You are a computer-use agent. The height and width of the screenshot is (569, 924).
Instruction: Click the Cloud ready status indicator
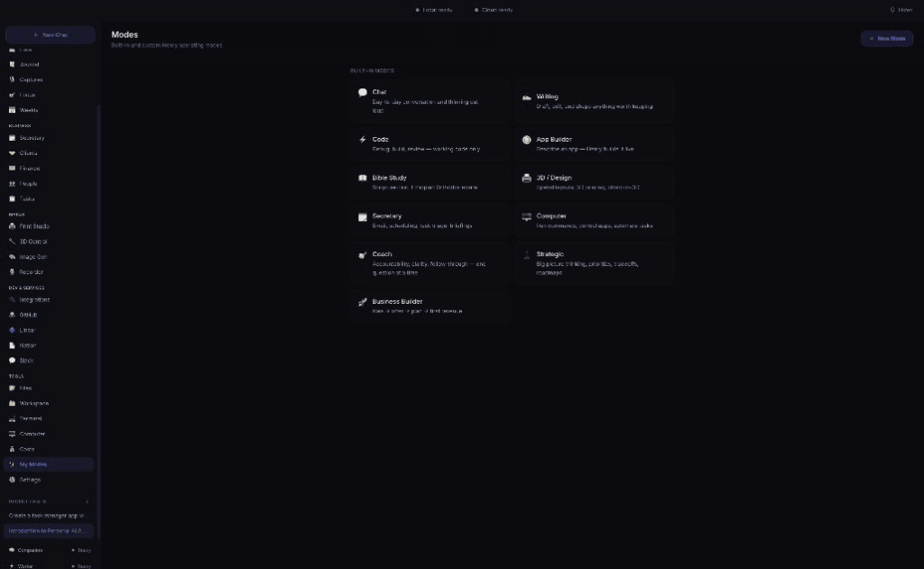coord(494,10)
